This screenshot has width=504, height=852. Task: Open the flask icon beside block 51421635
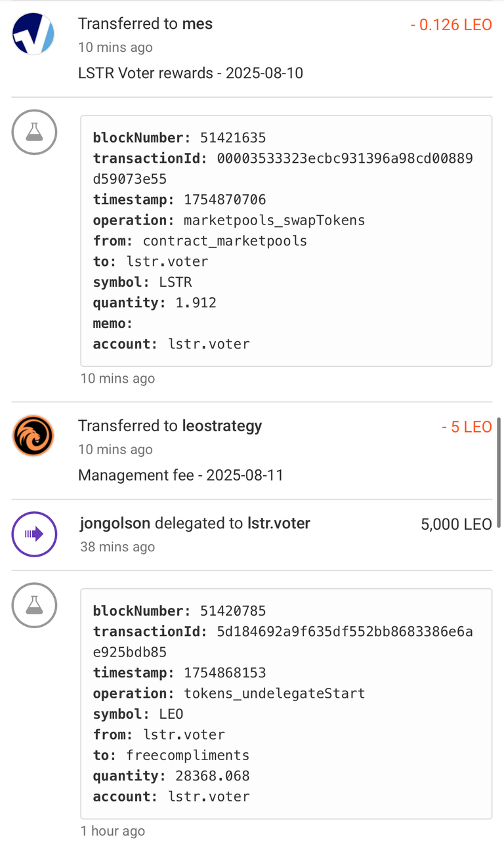(34, 132)
